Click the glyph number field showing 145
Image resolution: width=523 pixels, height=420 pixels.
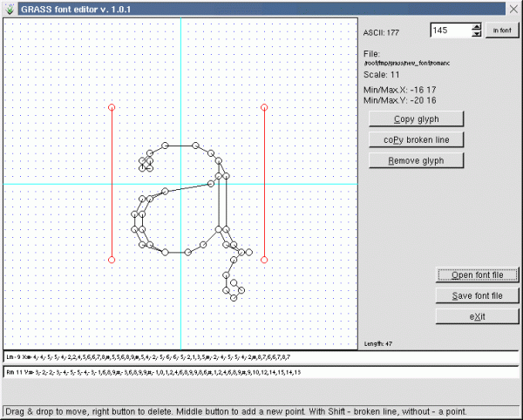pos(449,30)
